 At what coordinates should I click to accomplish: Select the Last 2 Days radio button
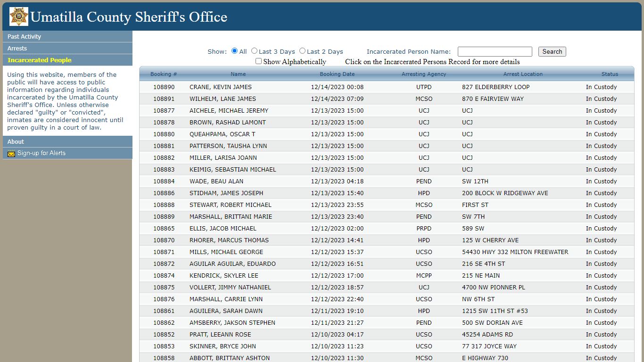[302, 51]
